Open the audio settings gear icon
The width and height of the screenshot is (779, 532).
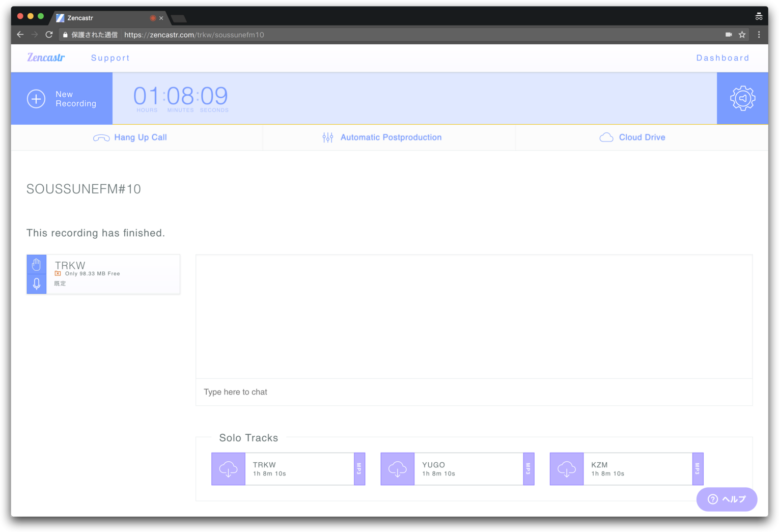[742, 98]
